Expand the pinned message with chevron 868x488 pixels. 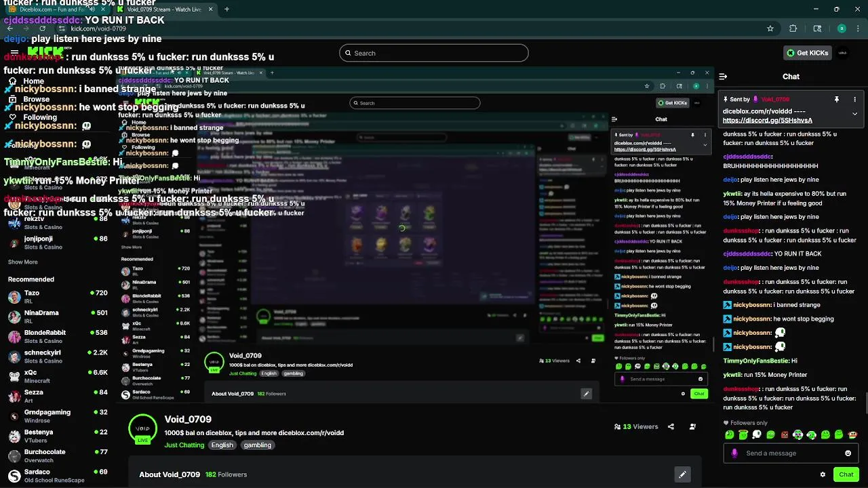854,114
